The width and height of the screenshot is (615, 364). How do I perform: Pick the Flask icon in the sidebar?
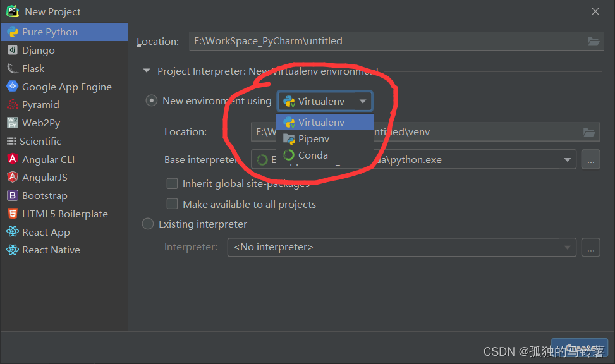13,69
